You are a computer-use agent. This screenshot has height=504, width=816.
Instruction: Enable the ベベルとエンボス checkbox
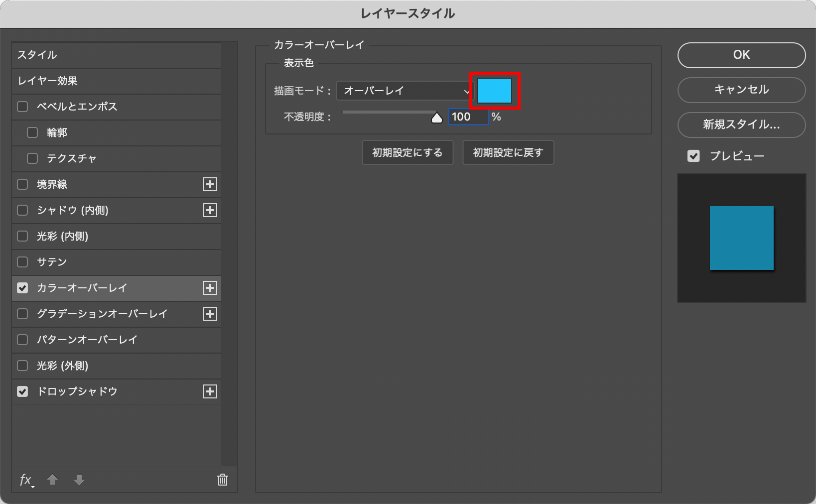pos(22,107)
